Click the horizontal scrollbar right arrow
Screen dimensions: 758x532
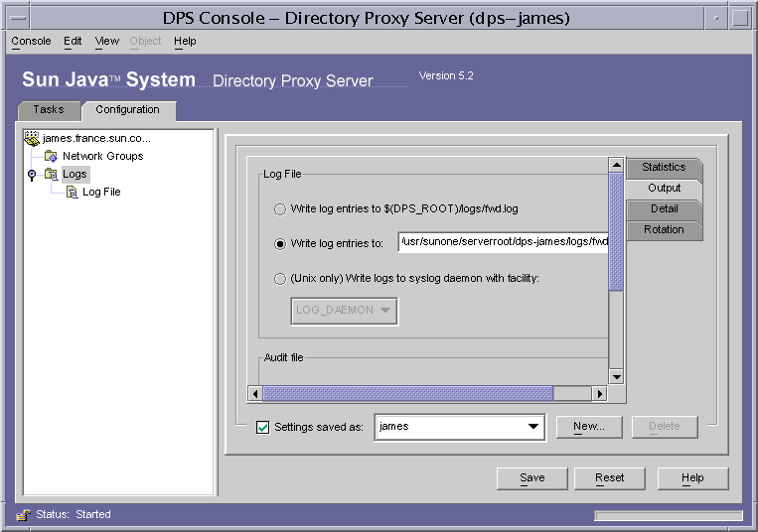pos(599,394)
